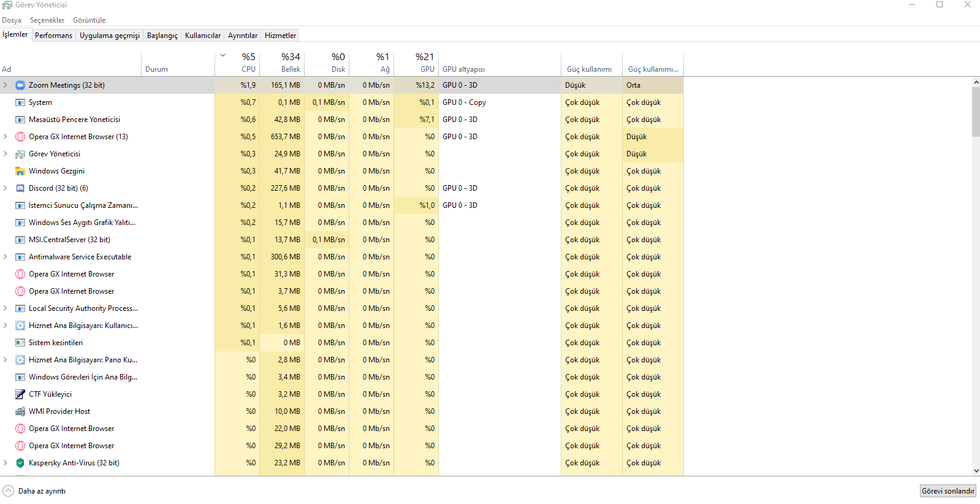
Task: Select the System process row
Action: (x=40, y=102)
